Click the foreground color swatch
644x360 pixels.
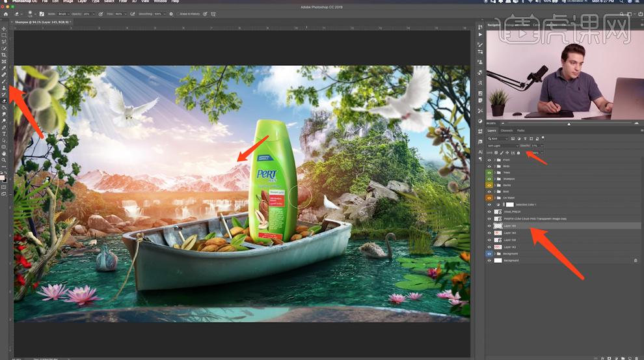click(x=2, y=178)
